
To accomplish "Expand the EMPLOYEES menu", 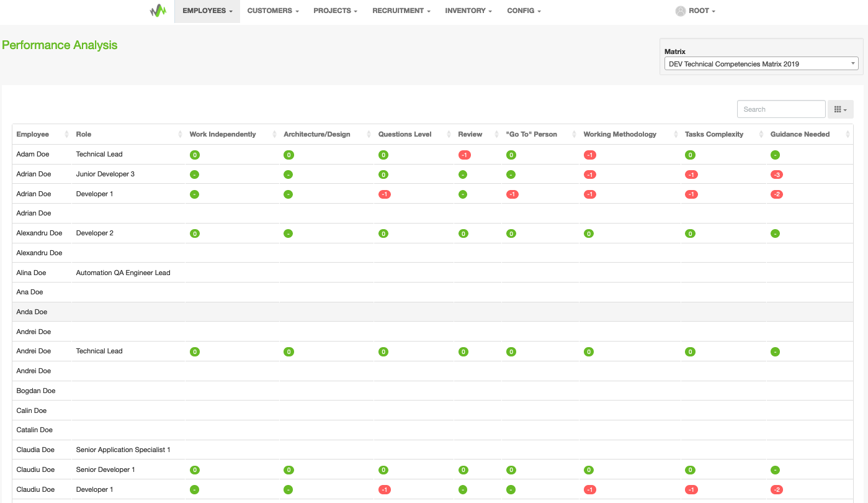I will pos(207,11).
